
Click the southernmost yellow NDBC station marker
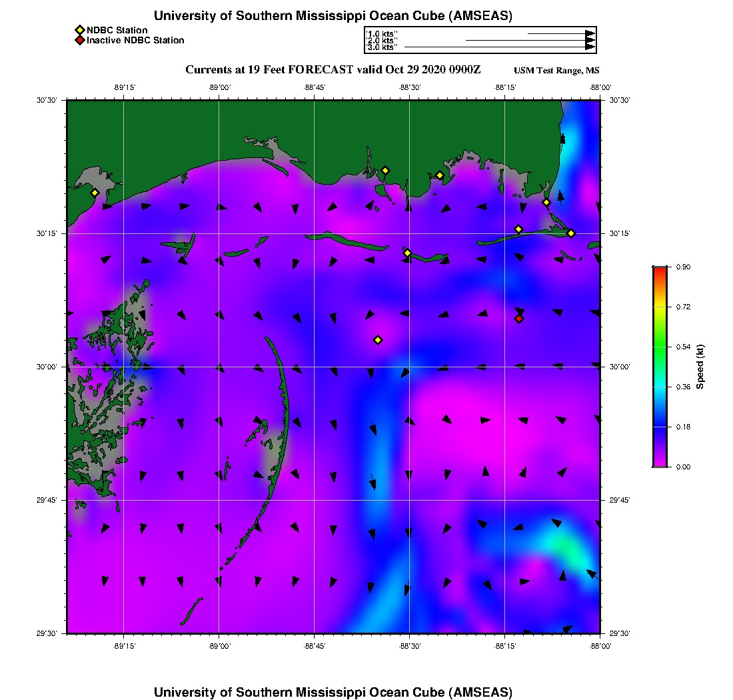point(378,340)
